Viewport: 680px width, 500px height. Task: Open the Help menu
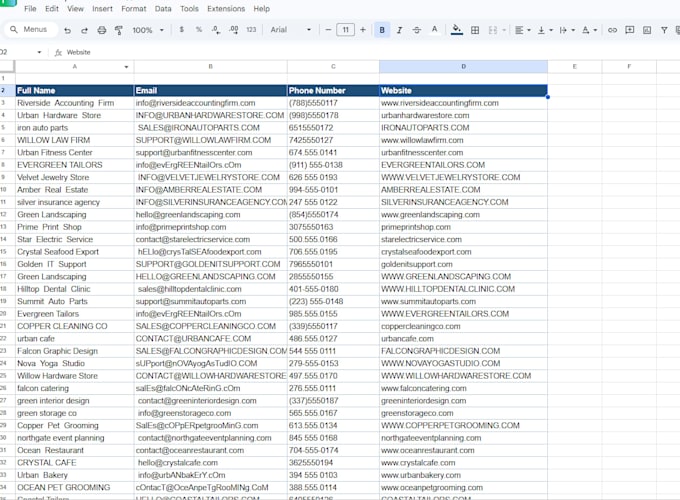262,9
